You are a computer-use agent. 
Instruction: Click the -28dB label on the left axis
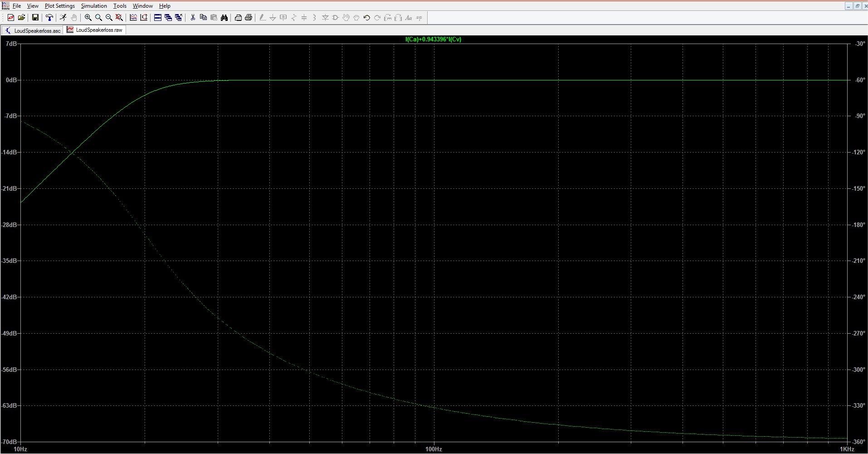coord(9,225)
